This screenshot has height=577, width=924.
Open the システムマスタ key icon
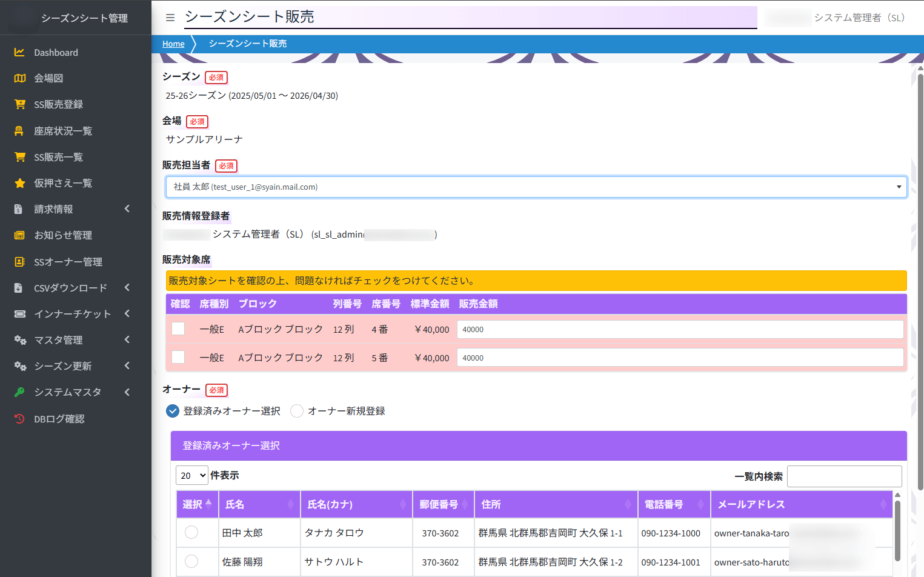coord(19,392)
